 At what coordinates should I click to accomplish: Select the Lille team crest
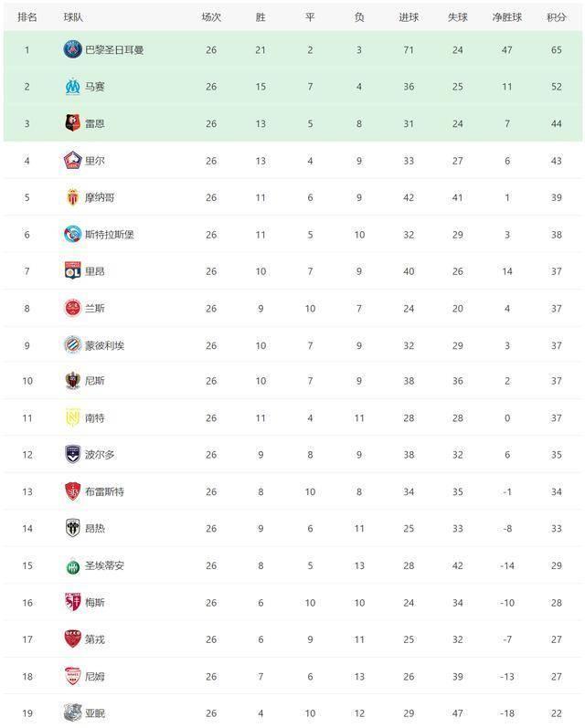coord(72,160)
